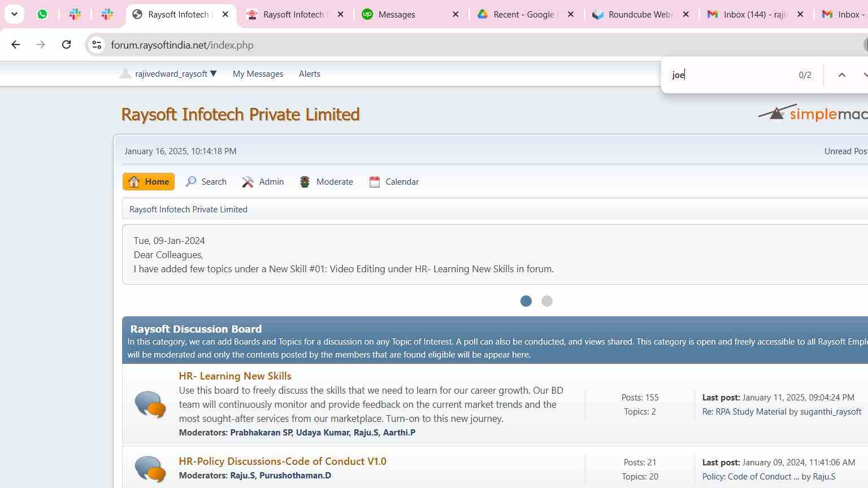
Task: Reload the forum page
Action: [x=66, y=45]
